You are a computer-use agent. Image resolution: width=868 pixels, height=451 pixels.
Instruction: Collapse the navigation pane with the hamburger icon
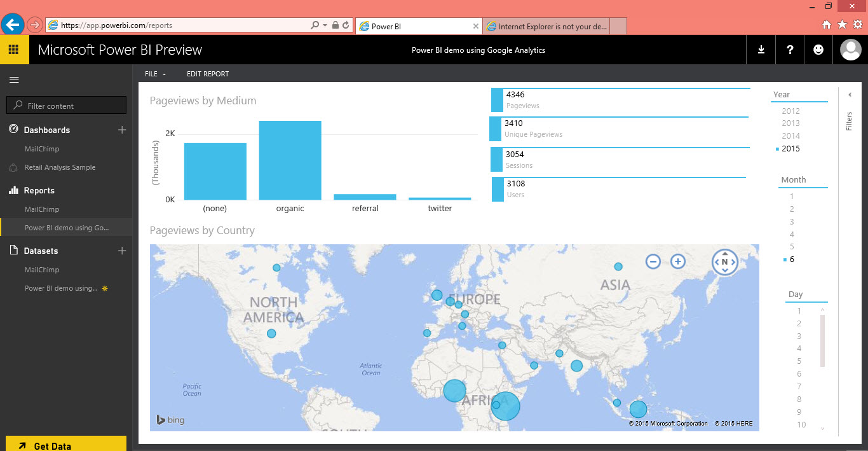(13, 80)
